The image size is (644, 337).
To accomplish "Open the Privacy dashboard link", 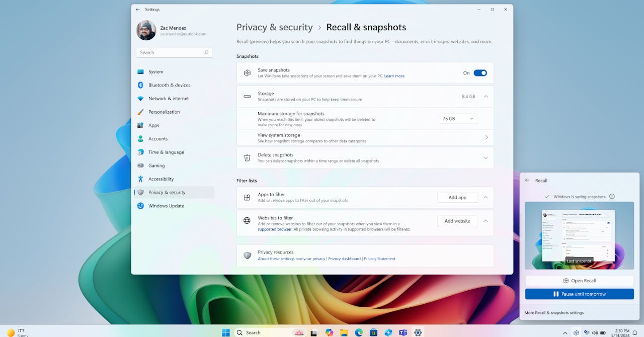I will 345,259.
